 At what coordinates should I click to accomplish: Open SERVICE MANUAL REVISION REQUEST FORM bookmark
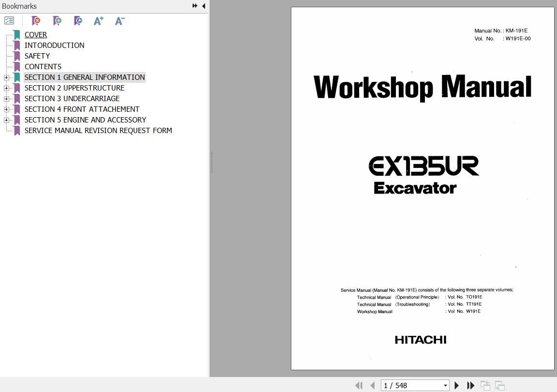coord(98,131)
